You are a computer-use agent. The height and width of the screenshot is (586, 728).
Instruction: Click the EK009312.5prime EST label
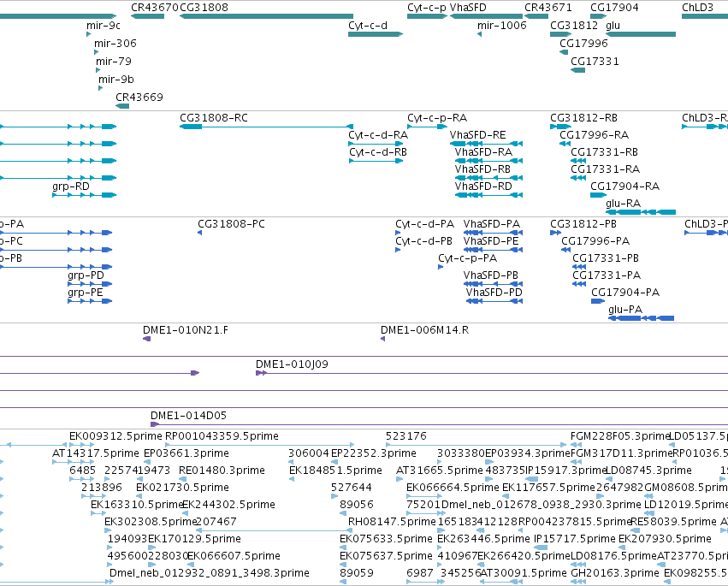[116, 436]
